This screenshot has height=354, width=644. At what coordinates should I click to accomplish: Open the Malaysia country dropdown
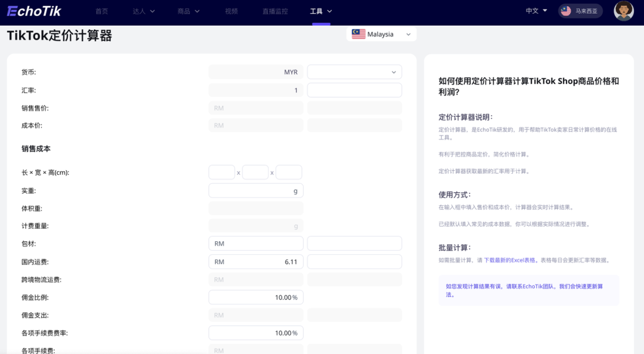[x=382, y=34]
